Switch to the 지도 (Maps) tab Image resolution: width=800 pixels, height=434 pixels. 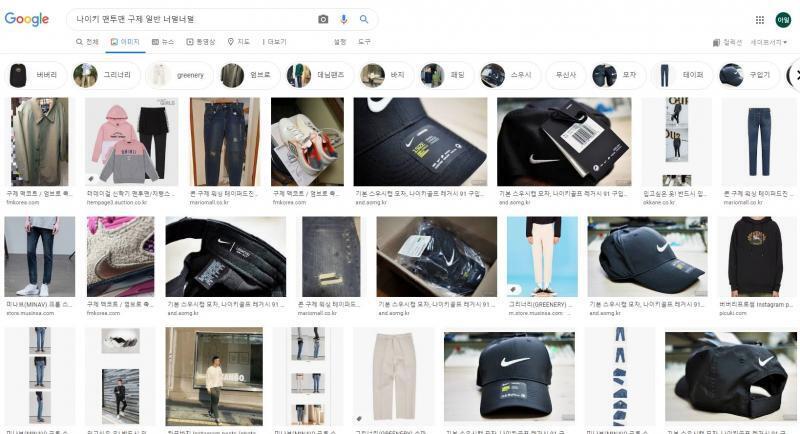(239, 42)
